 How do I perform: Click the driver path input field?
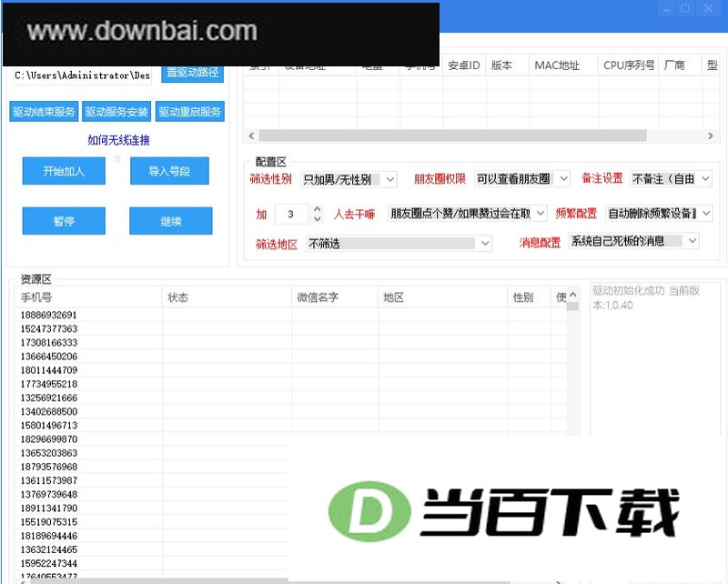83,76
